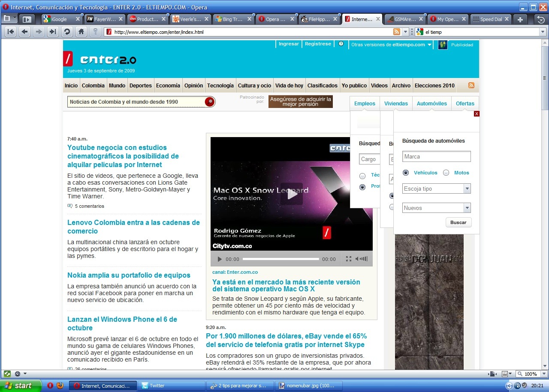This screenshot has width=549, height=392.
Task: Select the Automóviles classifieds tab
Action: click(432, 103)
